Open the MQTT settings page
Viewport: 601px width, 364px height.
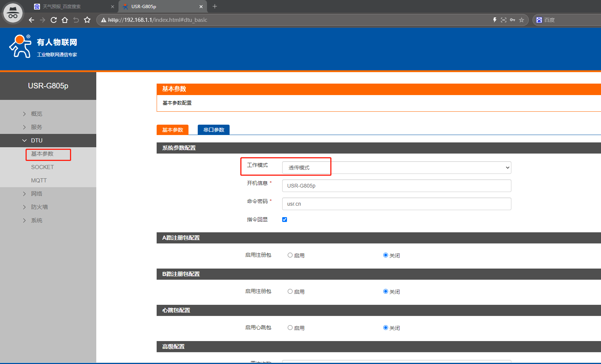(39, 181)
